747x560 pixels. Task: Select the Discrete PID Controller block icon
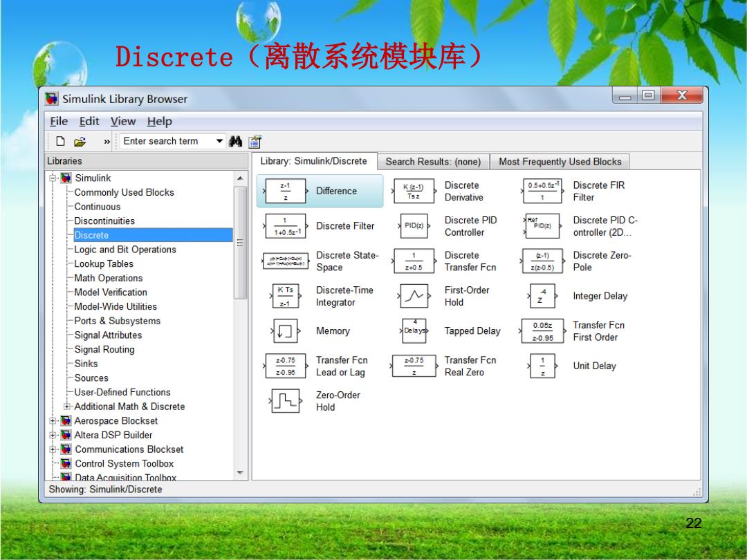[x=414, y=226]
